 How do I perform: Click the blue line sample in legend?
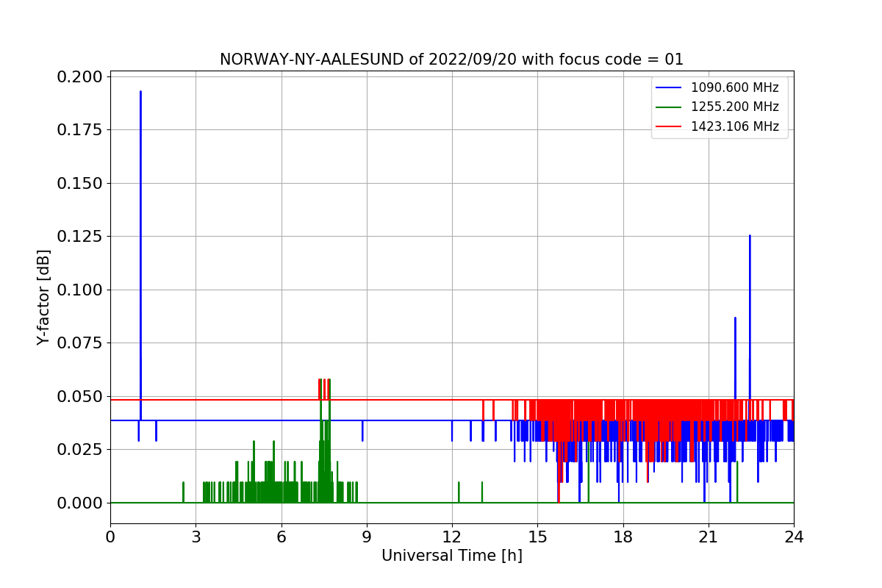point(669,88)
